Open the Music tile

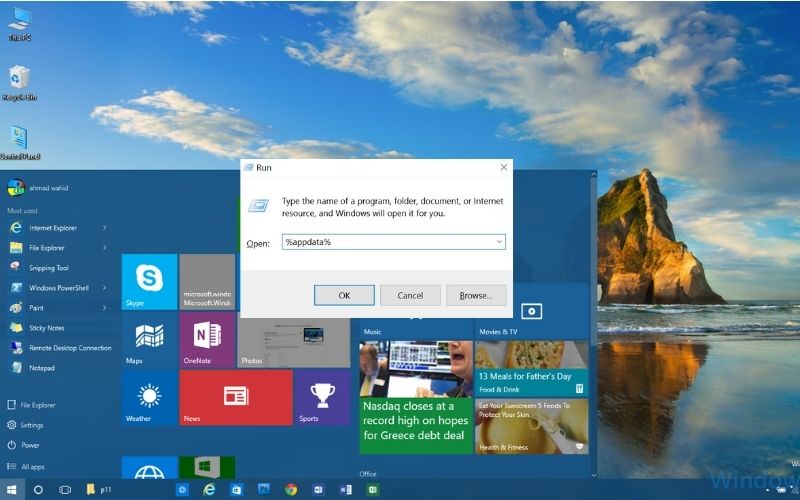point(416,329)
